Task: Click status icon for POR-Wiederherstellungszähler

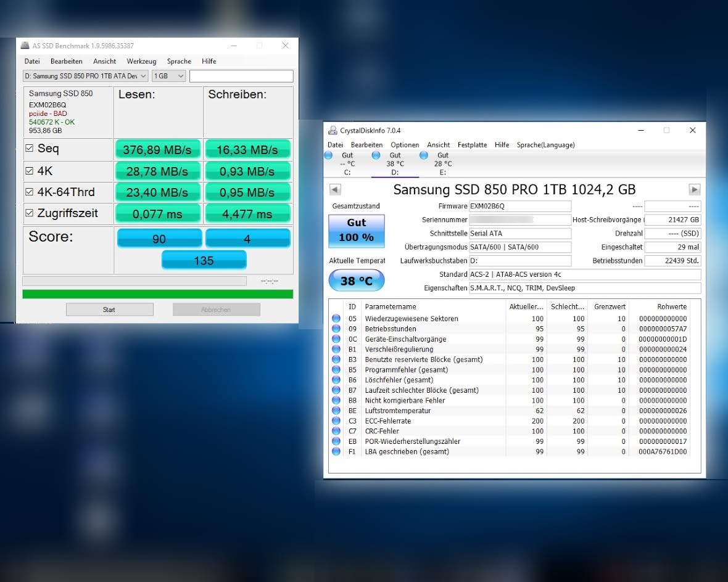Action: point(336,441)
